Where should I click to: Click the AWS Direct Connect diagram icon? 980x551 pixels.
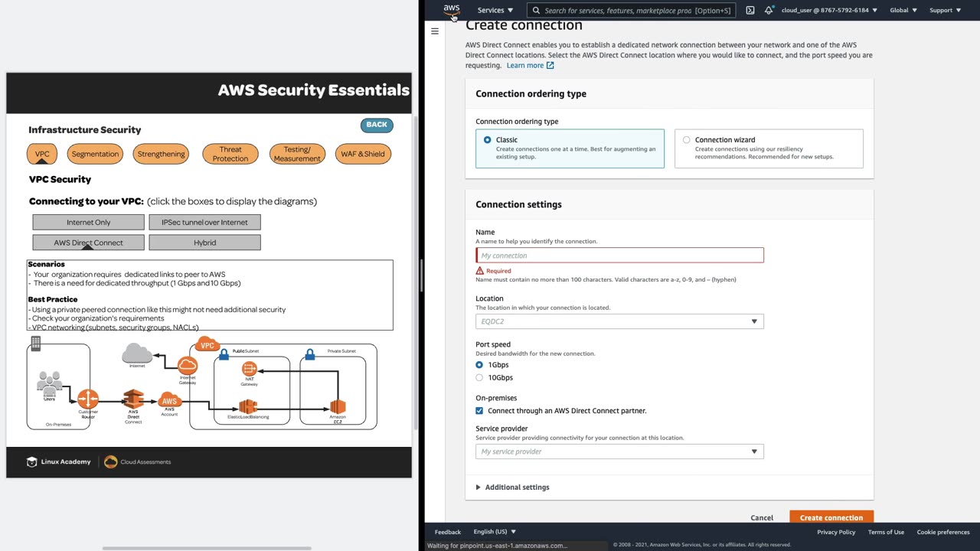pyautogui.click(x=134, y=401)
